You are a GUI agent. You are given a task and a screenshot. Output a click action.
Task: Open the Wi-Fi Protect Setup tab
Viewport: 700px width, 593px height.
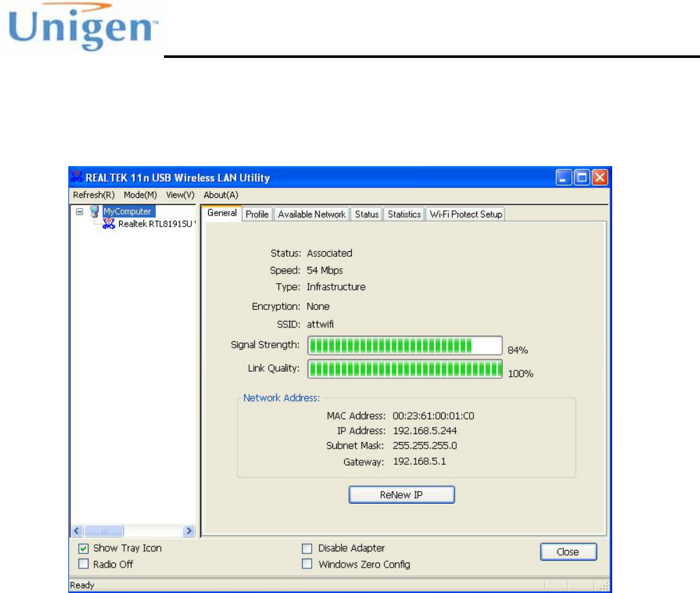pos(466,214)
